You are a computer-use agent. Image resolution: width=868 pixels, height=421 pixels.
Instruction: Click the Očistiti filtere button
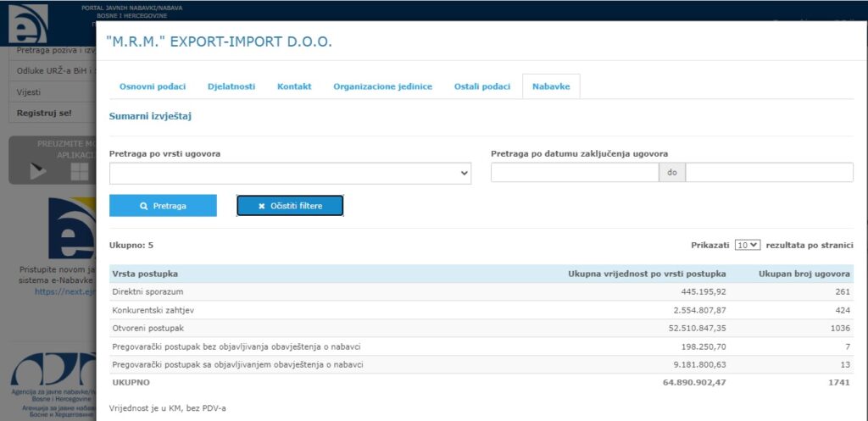pyautogui.click(x=290, y=206)
